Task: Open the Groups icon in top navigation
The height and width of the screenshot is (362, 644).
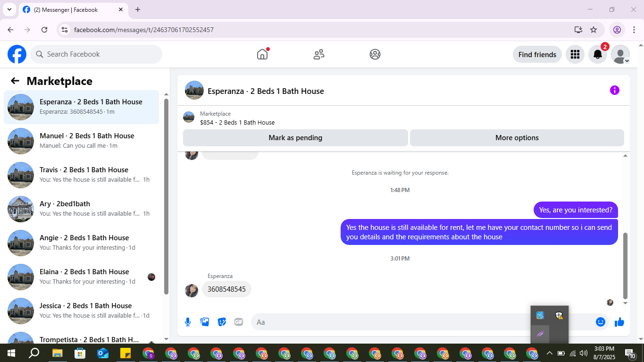Action: (375, 54)
